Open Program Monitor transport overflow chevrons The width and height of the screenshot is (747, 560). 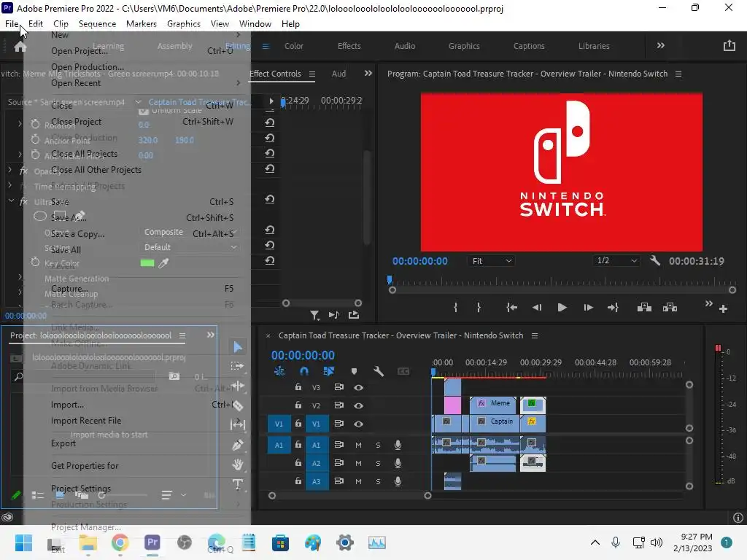pyautogui.click(x=708, y=304)
